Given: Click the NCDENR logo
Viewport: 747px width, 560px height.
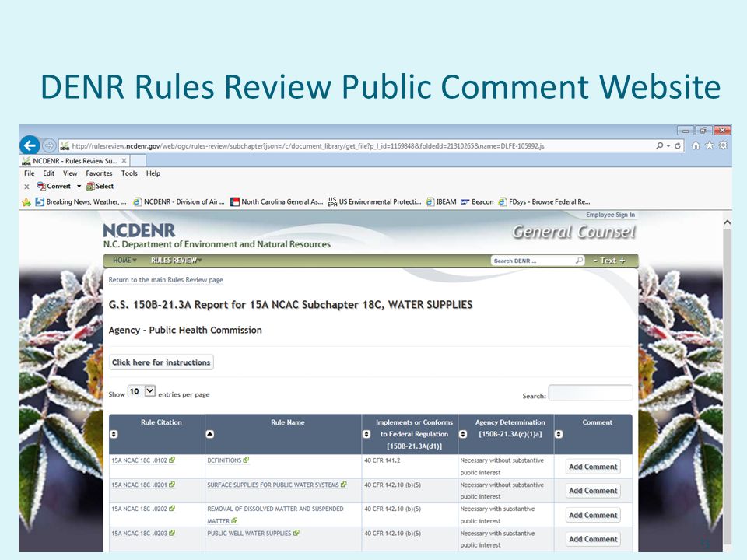Looking at the screenshot, I should pyautogui.click(x=139, y=230).
